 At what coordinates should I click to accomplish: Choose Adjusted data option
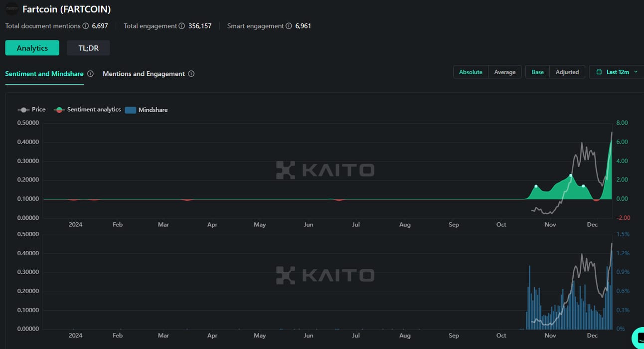pyautogui.click(x=567, y=72)
